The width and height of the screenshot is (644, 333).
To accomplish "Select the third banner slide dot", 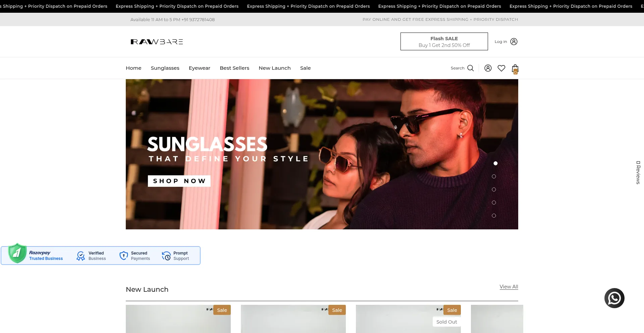I will pos(494,189).
